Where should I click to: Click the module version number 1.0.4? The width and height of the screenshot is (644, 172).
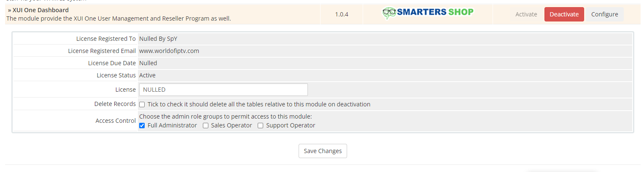(342, 14)
